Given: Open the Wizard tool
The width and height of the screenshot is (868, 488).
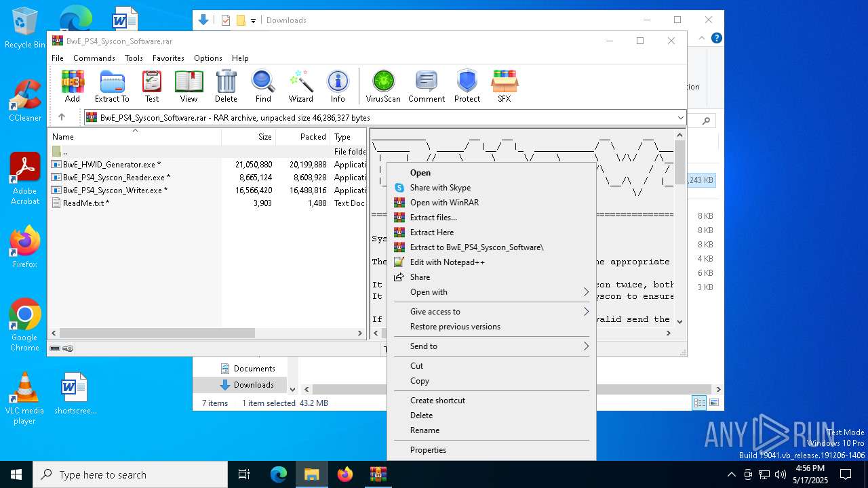Looking at the screenshot, I should coord(300,86).
